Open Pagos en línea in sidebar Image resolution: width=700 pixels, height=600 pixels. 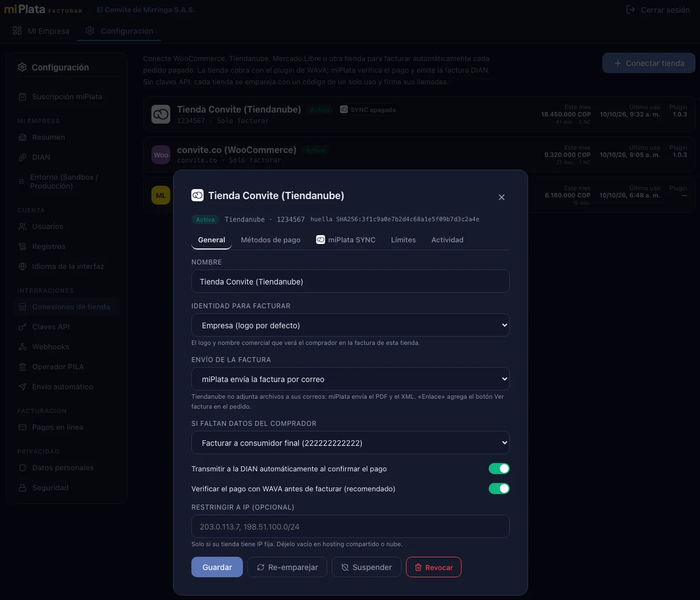point(67,428)
